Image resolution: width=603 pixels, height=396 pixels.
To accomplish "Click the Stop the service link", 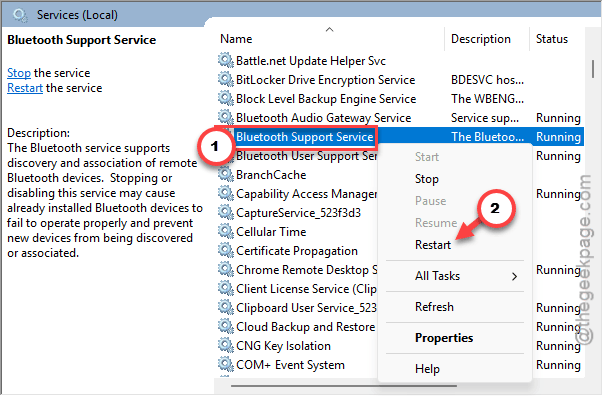I will [19, 73].
